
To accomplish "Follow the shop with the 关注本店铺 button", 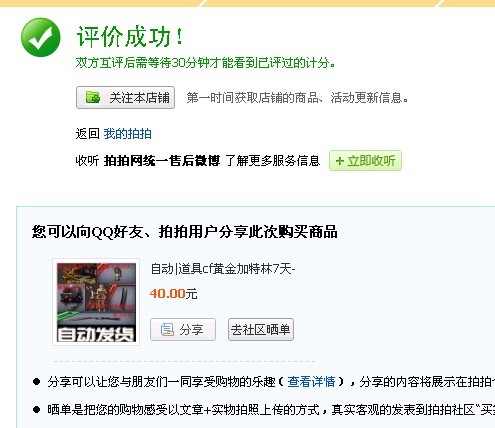I will pyautogui.click(x=125, y=97).
